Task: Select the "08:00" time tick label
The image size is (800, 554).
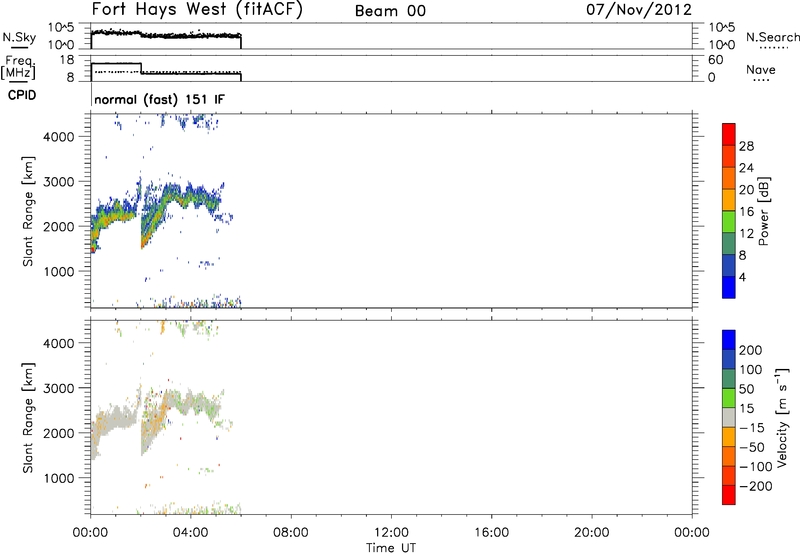Action: [291, 533]
